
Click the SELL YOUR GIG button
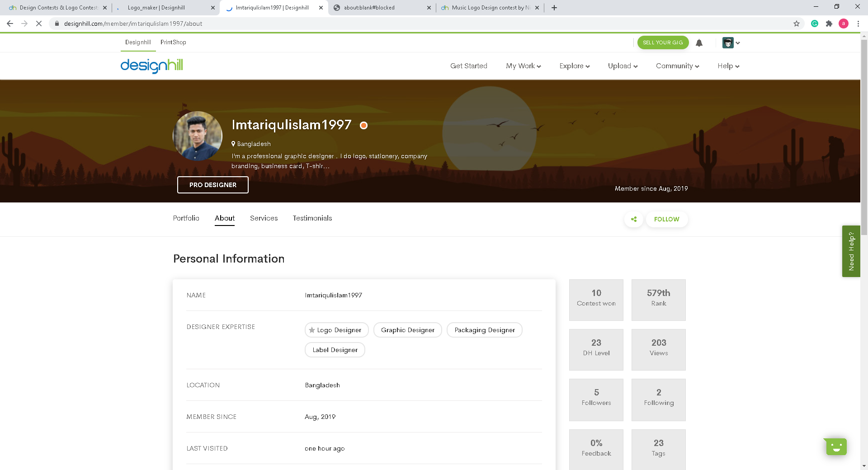coord(663,42)
